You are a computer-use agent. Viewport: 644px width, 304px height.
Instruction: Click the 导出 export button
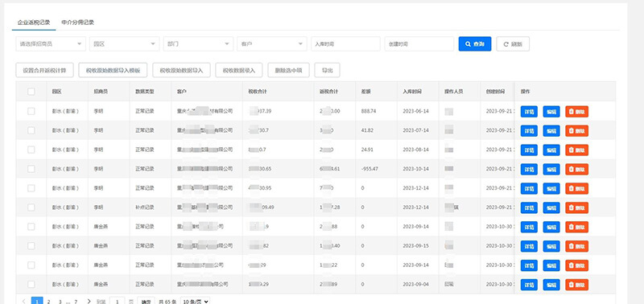coord(327,70)
